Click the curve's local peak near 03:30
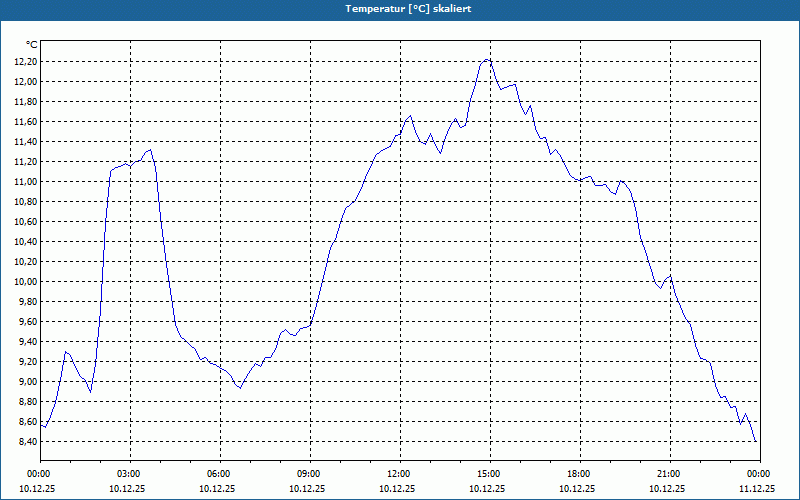 [150, 150]
